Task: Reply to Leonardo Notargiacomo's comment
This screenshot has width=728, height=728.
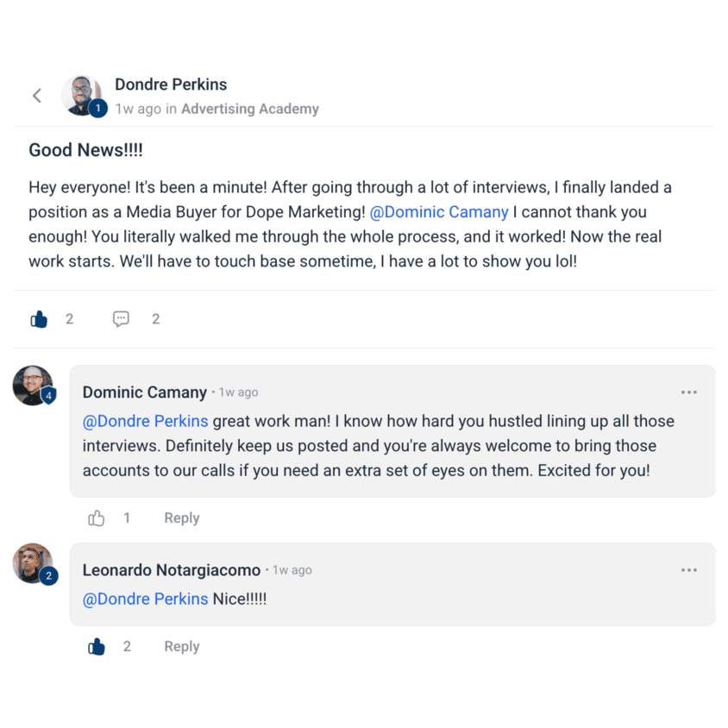Action: pos(181,646)
